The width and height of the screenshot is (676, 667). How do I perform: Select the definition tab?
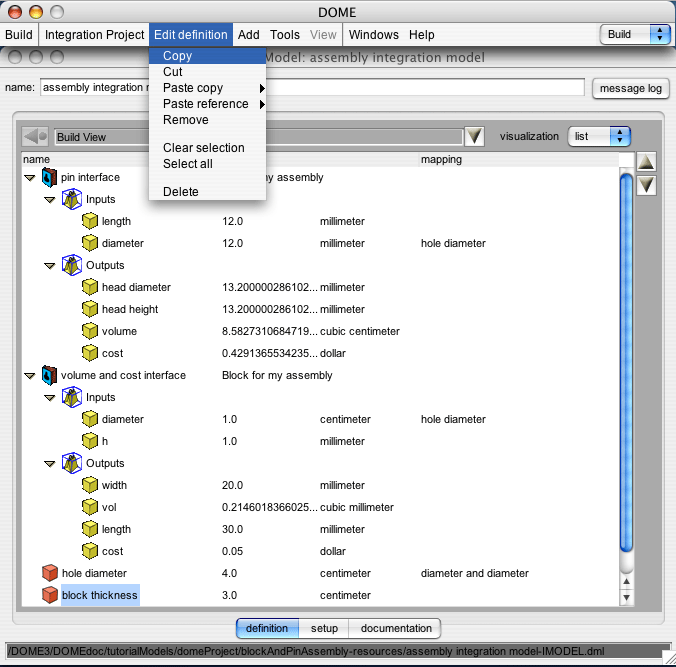point(267,628)
